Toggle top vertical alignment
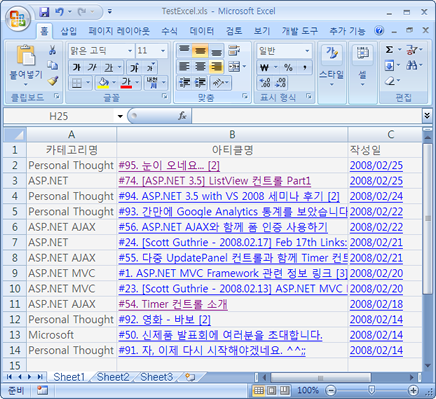Viewport: 436px width, 399px height. coord(184,51)
